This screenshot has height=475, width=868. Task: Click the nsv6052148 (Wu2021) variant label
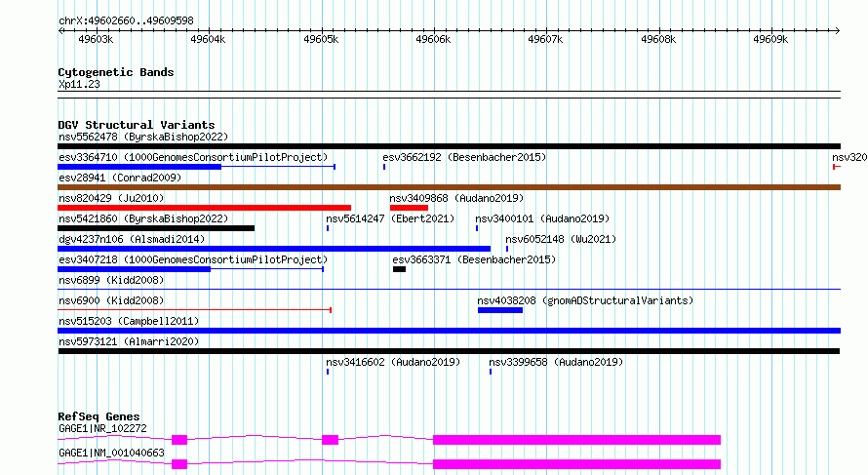[x=561, y=239]
